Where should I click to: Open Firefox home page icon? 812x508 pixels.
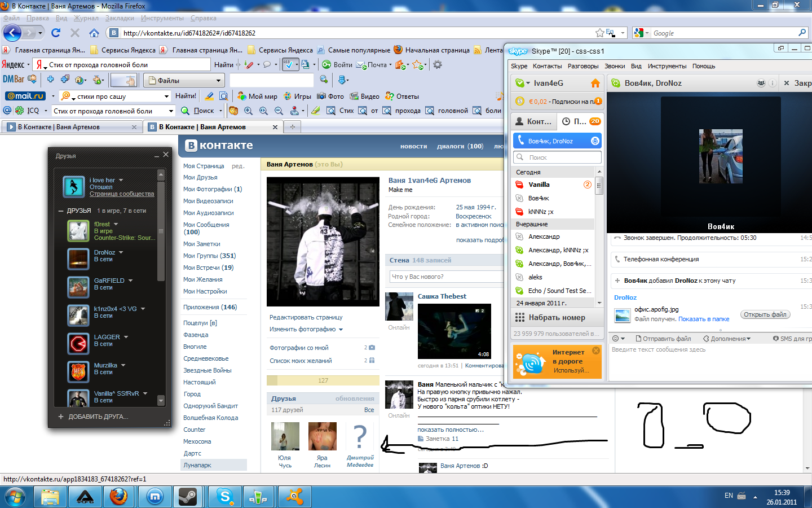[x=94, y=33]
